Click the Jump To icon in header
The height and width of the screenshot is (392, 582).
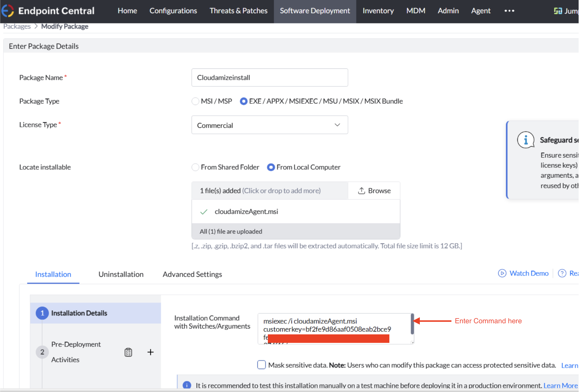click(558, 11)
